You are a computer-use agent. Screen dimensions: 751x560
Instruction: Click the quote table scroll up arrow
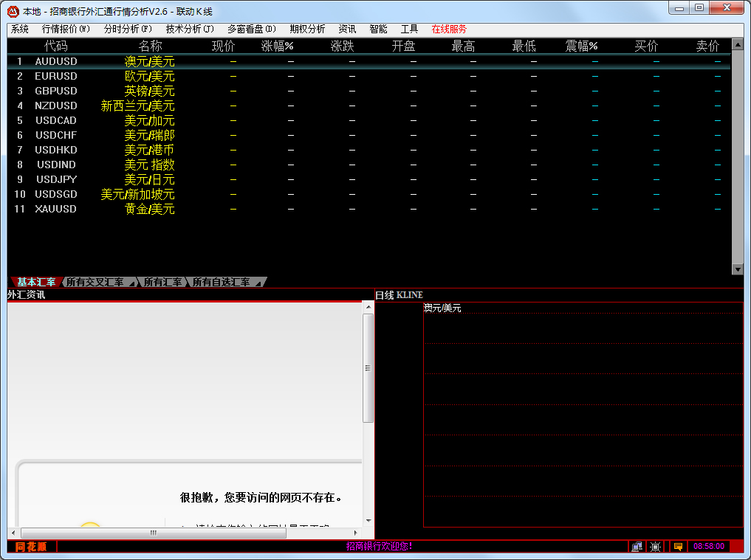(x=738, y=45)
